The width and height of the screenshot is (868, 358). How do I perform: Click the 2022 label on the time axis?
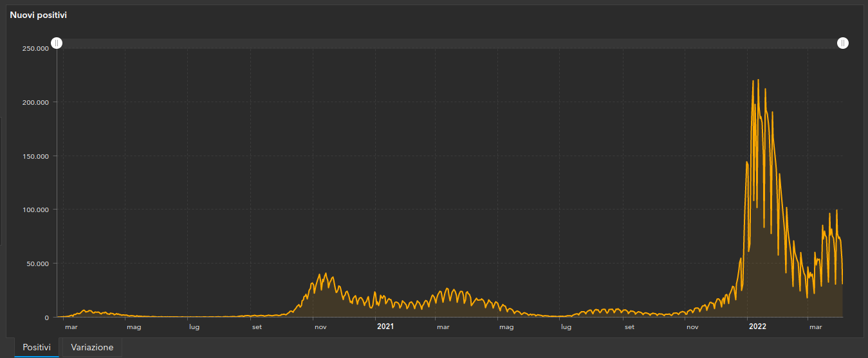coord(757,327)
